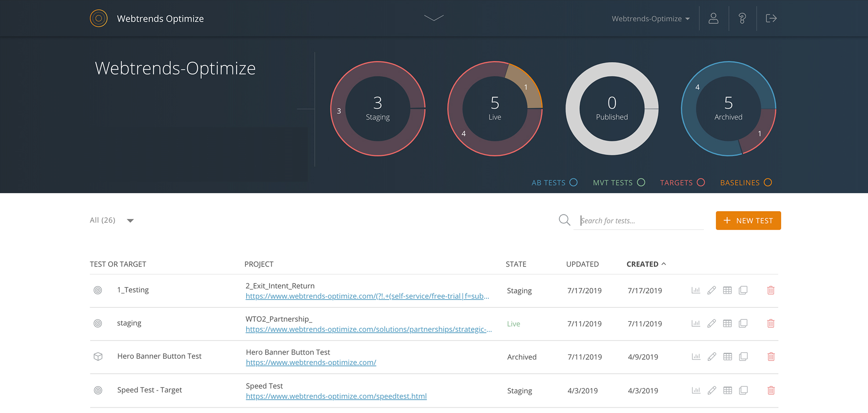This screenshot has width=868, height=413.
Task: Expand the header chevron at top center
Action: click(434, 18)
